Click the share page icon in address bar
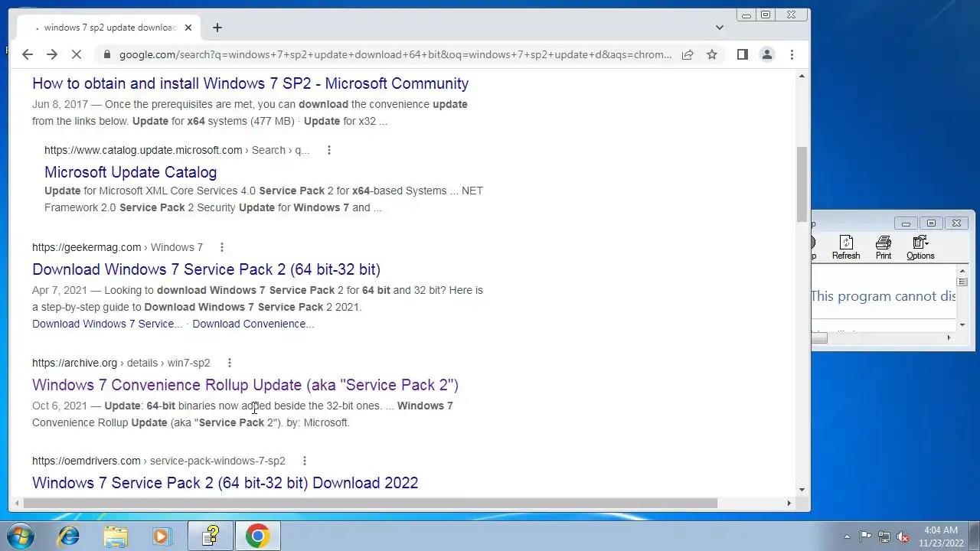Viewport: 980px width, 551px height. (x=688, y=54)
